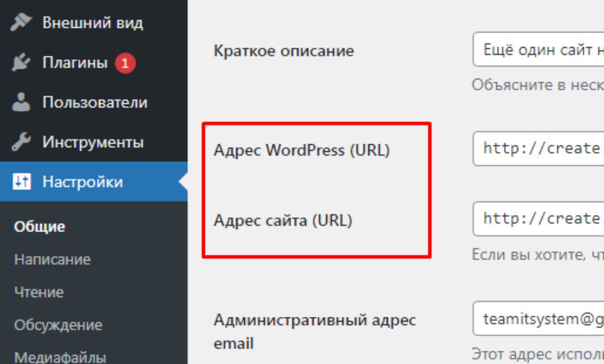Click the Settings sliders icon

(21, 182)
